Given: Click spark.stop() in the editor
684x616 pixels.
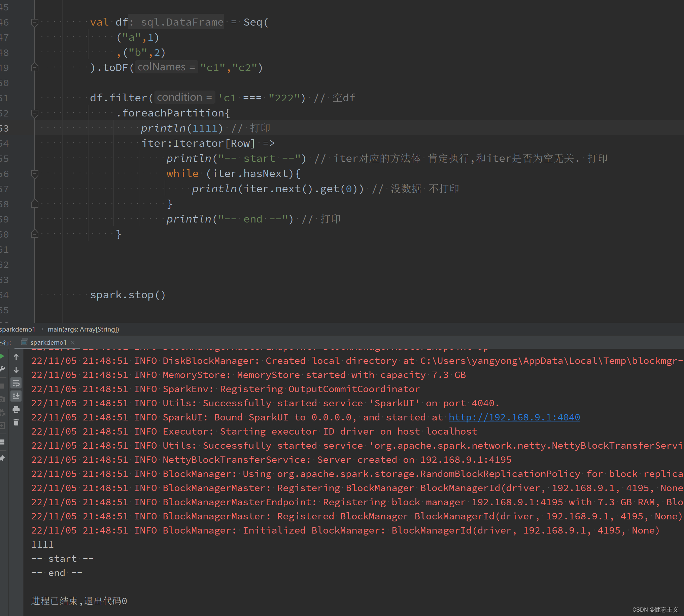Looking at the screenshot, I should pyautogui.click(x=128, y=295).
